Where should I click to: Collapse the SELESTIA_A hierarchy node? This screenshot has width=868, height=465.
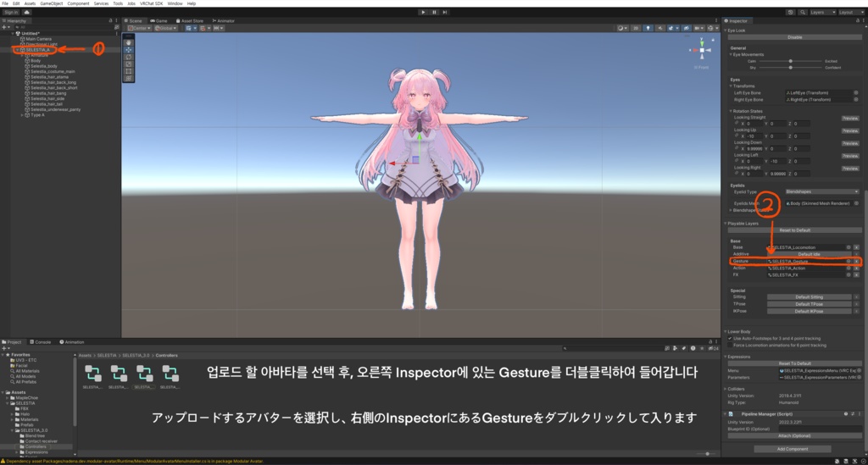point(17,50)
